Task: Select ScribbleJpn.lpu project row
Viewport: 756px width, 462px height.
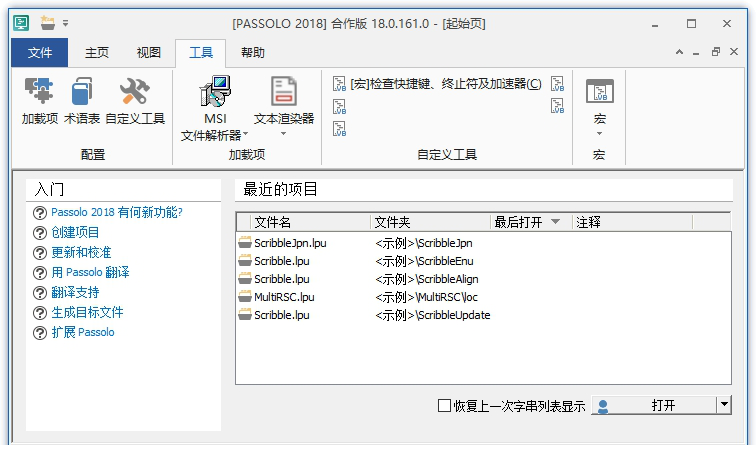Action: pyautogui.click(x=483, y=243)
